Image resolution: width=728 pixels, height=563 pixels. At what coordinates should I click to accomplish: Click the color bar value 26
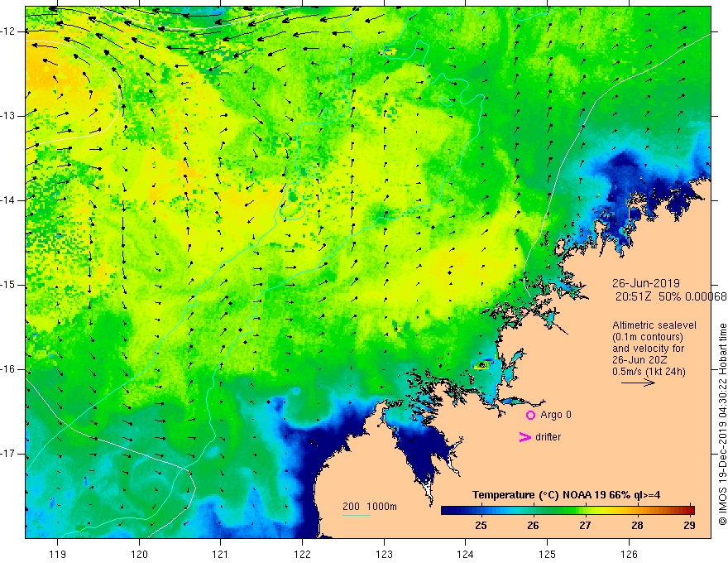(533, 526)
